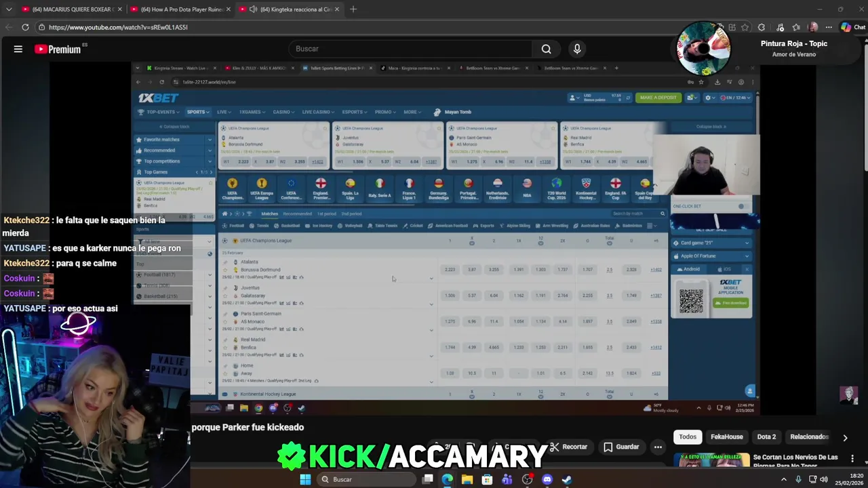Image resolution: width=868 pixels, height=488 pixels.
Task: Open the +1402 extra markets link
Action: [656, 270]
